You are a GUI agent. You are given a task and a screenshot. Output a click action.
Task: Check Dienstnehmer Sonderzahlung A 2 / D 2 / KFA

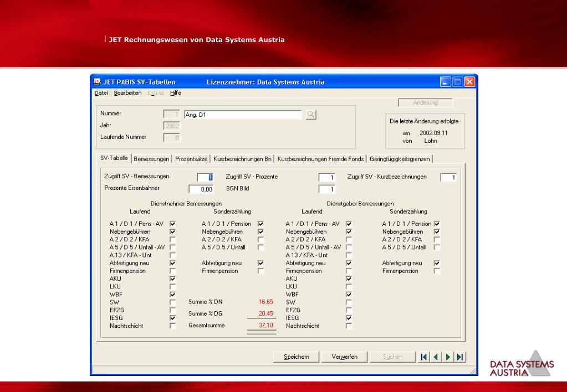[x=260, y=240]
